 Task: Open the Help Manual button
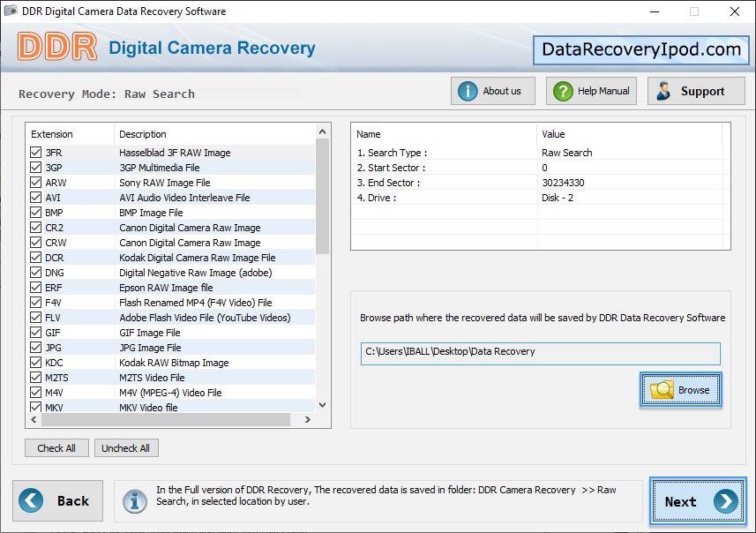point(591,91)
